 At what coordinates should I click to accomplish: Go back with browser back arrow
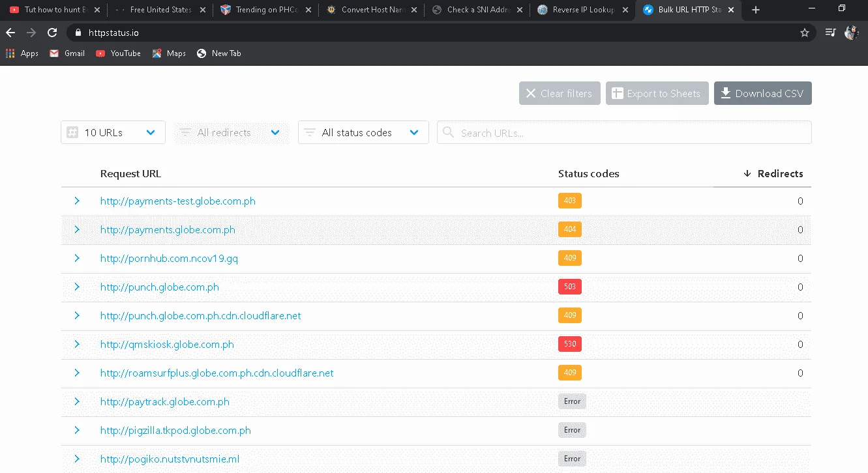click(10, 33)
